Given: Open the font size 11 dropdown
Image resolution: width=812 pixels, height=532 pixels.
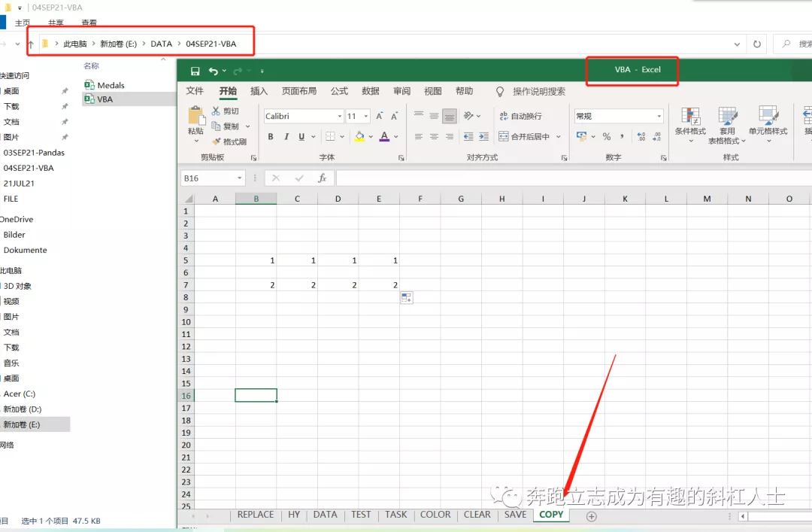Looking at the screenshot, I should (366, 116).
